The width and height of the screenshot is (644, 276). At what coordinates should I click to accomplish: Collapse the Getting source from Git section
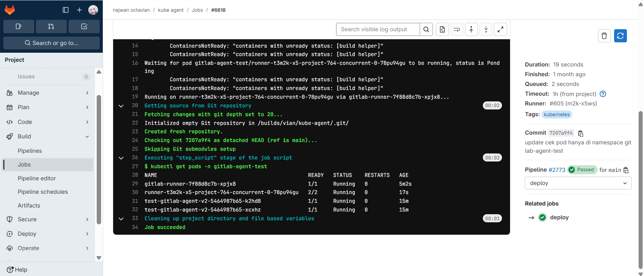(121, 106)
